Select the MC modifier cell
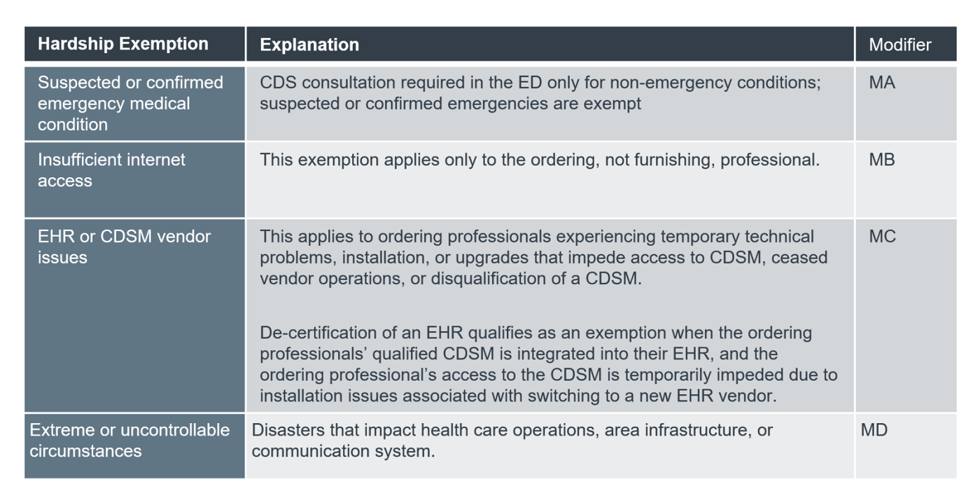Screen dimensions: 980x500 click(x=882, y=237)
